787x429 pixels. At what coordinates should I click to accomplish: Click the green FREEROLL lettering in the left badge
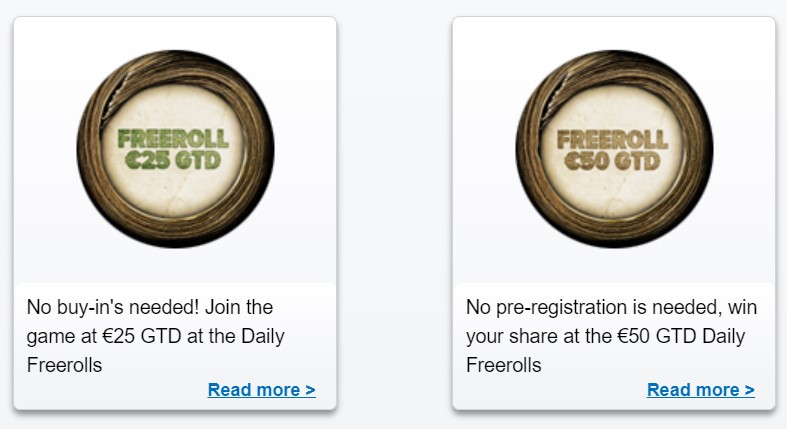click(174, 138)
